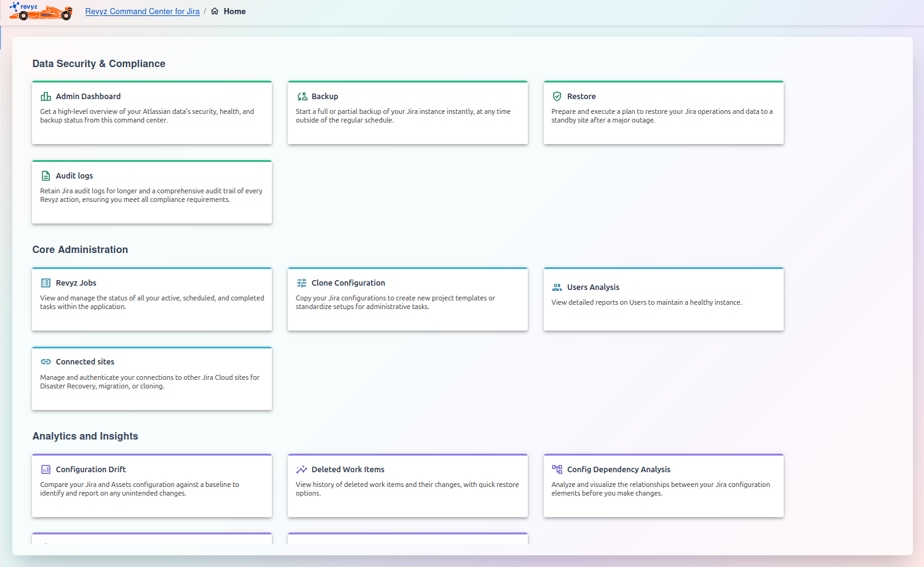The height and width of the screenshot is (567, 924).
Task: Open the Backup card title
Action: coord(325,97)
